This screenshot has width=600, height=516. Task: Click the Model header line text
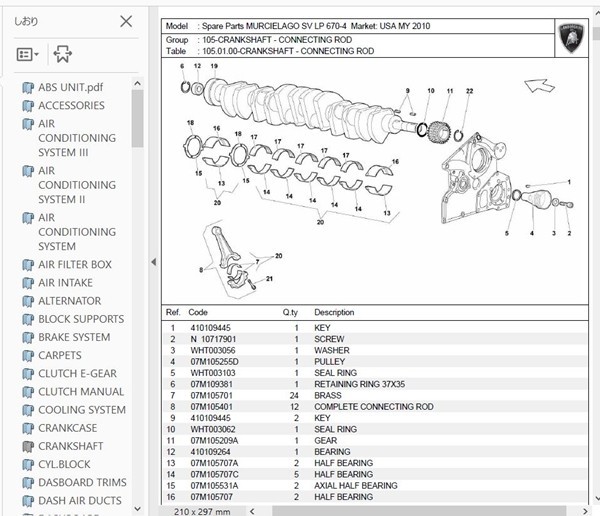[x=298, y=26]
